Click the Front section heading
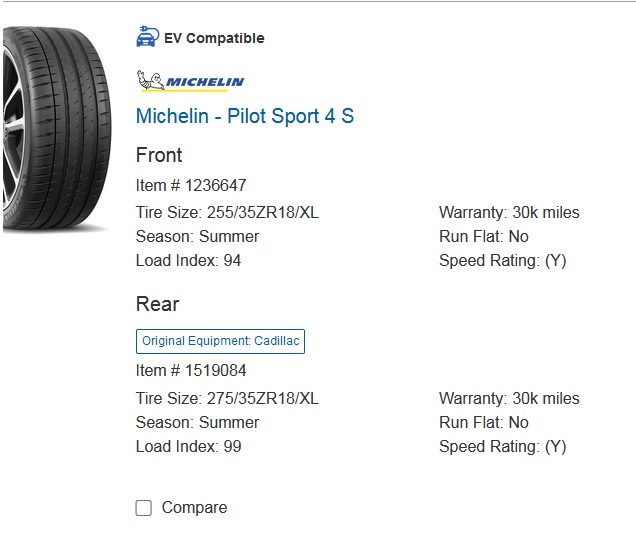 [x=159, y=155]
